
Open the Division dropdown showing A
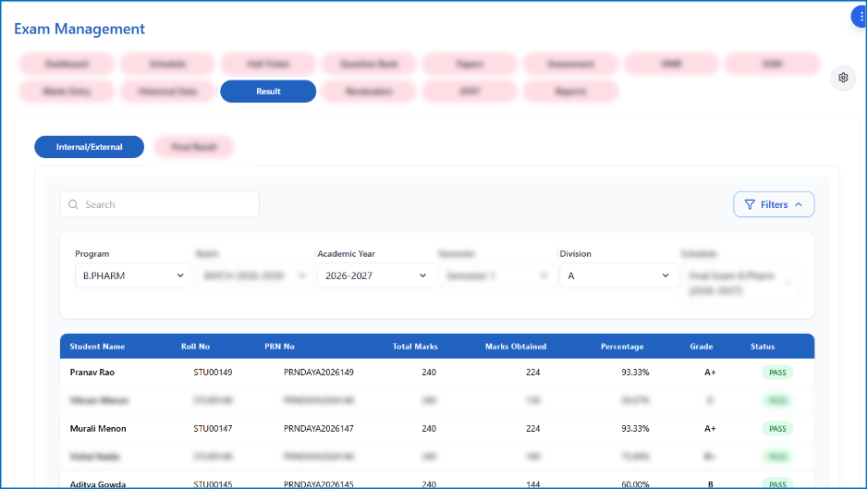coord(618,275)
